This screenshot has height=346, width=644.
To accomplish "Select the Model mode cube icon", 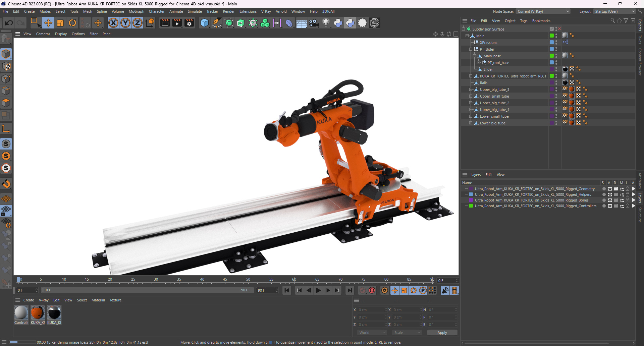I will click(6, 54).
